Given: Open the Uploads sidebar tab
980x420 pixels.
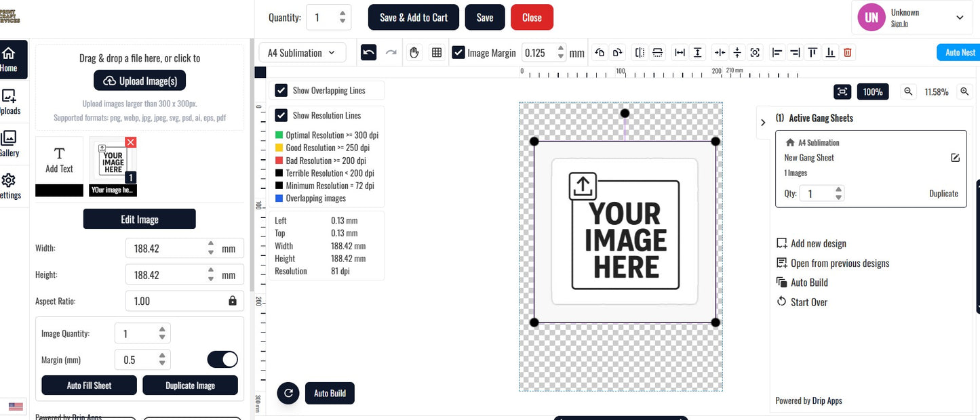Looking at the screenshot, I should pyautogui.click(x=9, y=102).
